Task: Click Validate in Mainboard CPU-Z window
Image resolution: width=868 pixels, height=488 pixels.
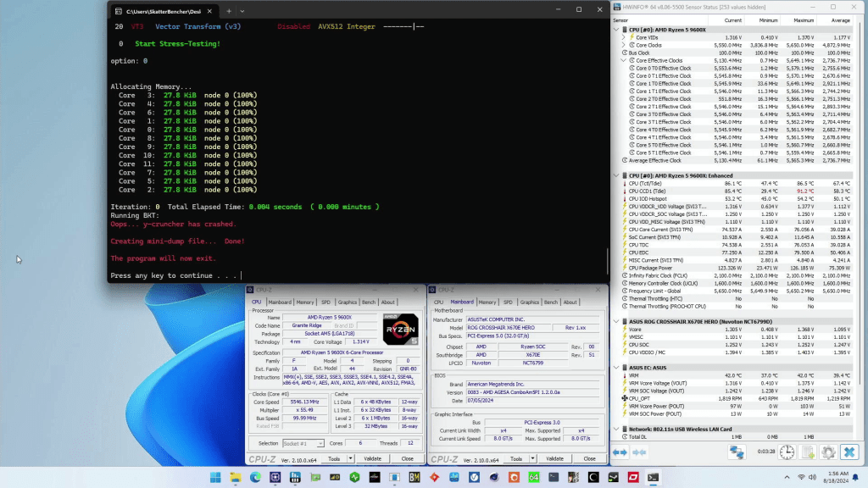Action: (x=554, y=458)
